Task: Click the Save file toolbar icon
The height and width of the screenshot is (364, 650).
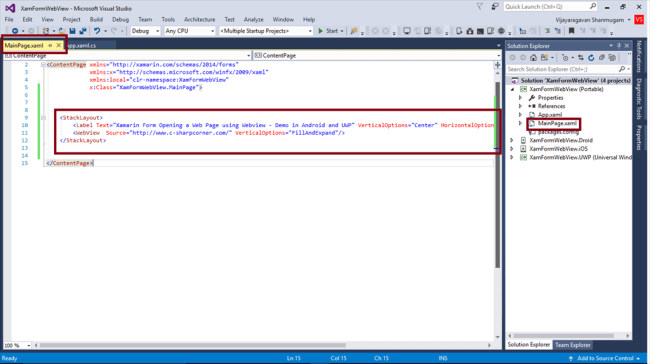Action: [x=73, y=31]
